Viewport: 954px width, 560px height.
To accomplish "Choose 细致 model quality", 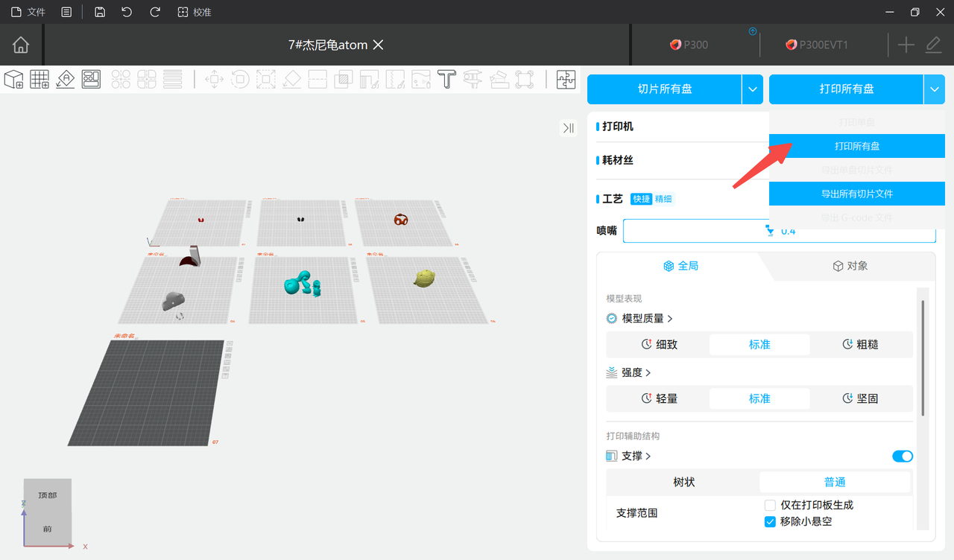I will click(659, 345).
